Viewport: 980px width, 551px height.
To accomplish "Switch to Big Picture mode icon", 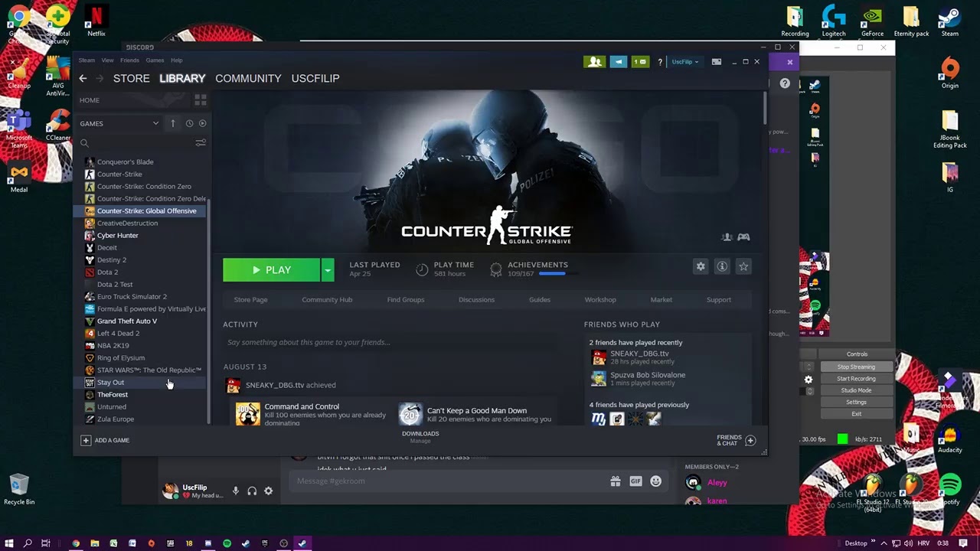I will 717,62.
